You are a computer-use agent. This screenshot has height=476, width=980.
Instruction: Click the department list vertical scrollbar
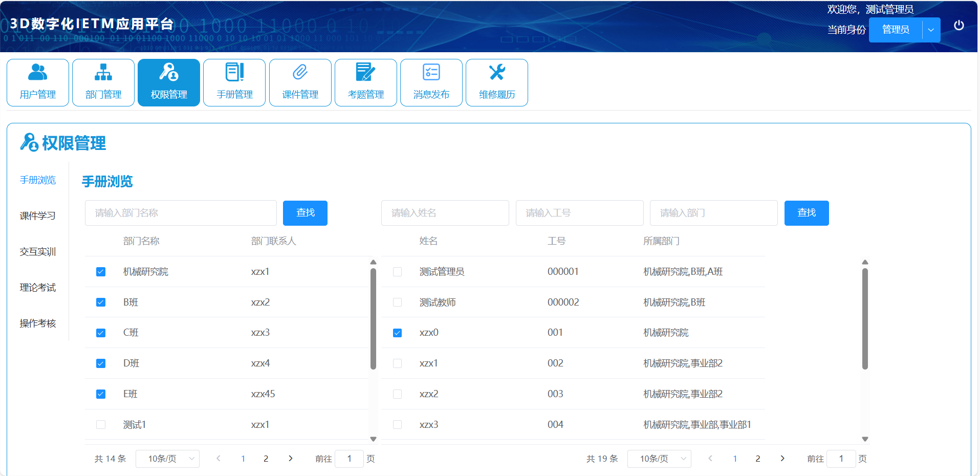(373, 317)
